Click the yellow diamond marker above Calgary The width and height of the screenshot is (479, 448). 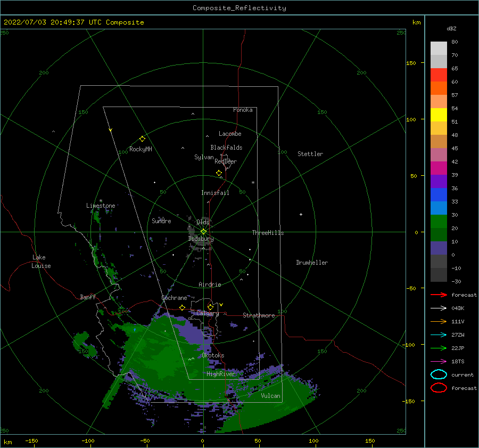tap(210, 307)
